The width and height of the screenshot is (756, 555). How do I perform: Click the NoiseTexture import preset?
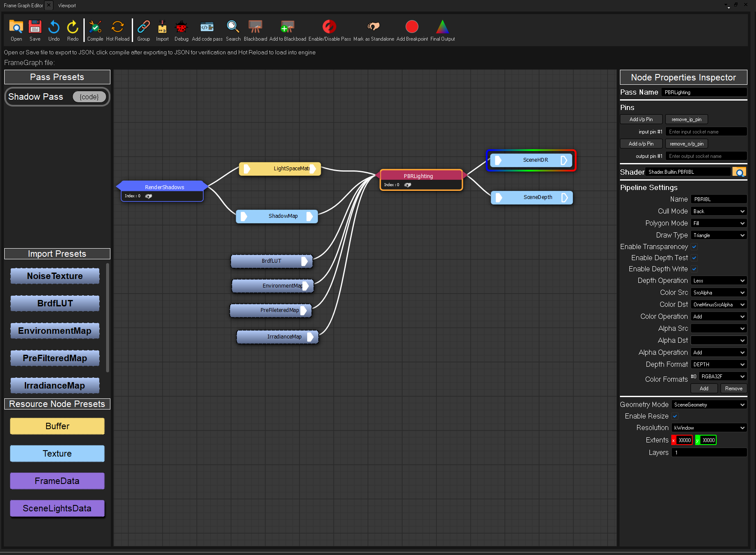coord(55,276)
